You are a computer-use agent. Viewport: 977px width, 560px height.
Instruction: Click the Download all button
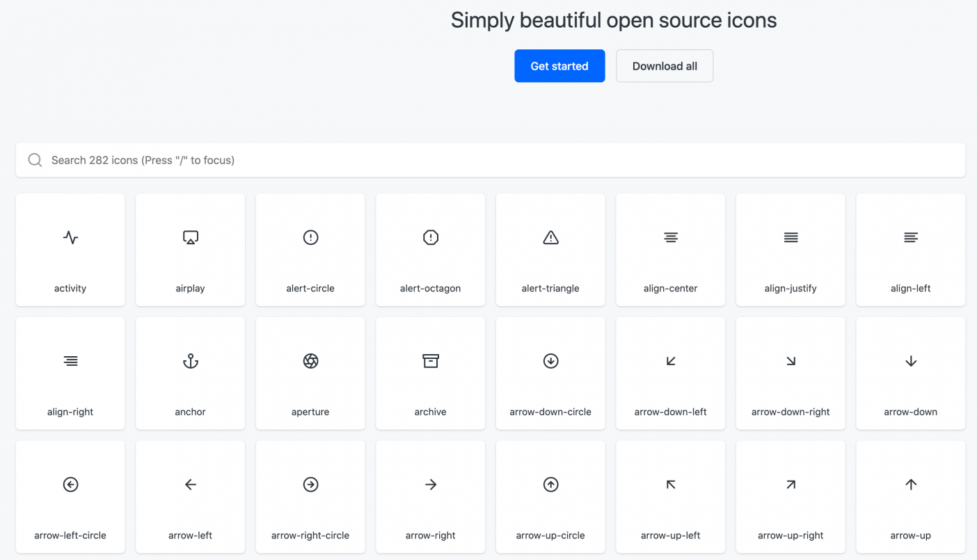(664, 65)
